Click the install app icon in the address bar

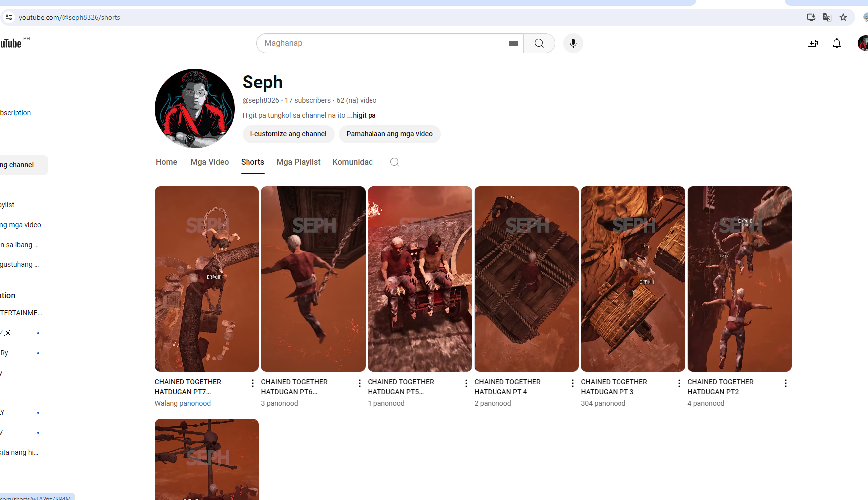[811, 17]
